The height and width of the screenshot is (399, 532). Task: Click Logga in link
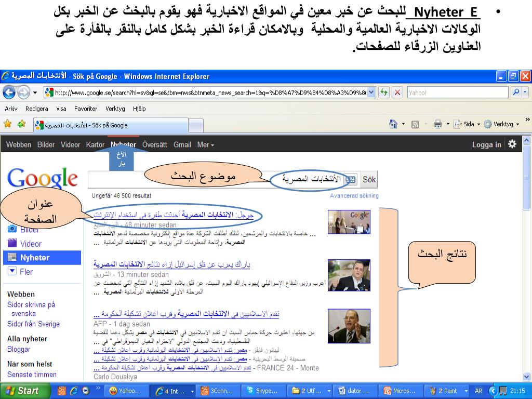[486, 144]
